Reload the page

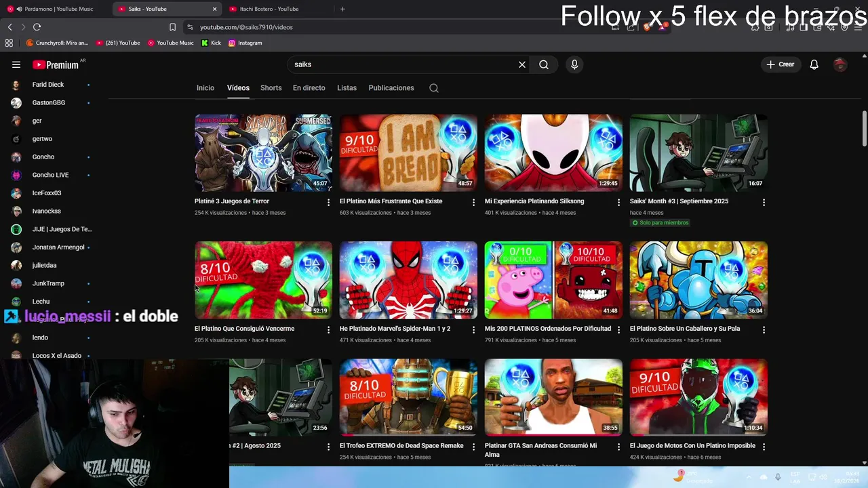[x=37, y=27]
